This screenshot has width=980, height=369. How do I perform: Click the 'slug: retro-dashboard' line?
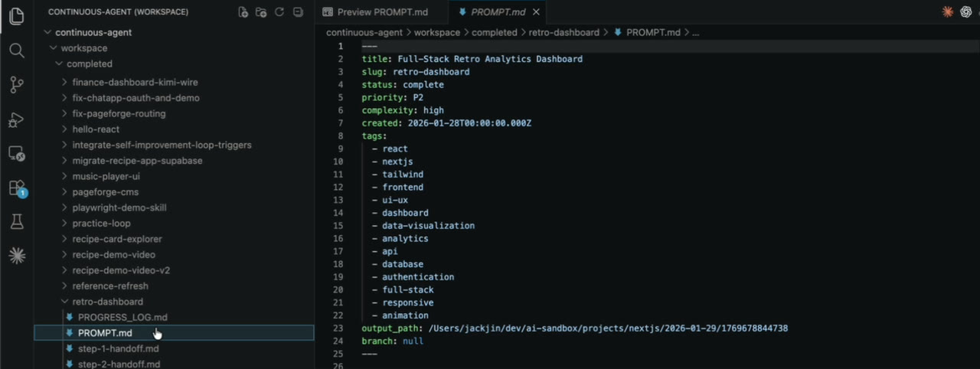point(416,72)
